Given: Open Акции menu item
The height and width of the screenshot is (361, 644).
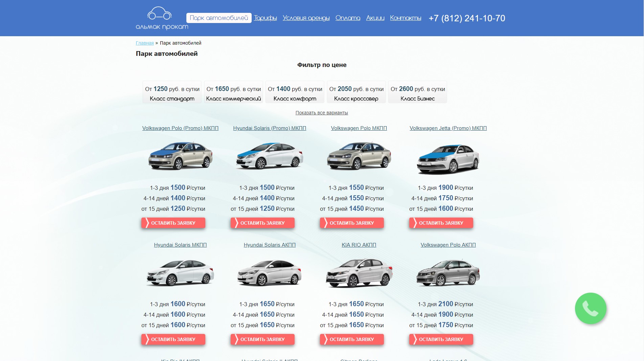Looking at the screenshot, I should tap(375, 18).
